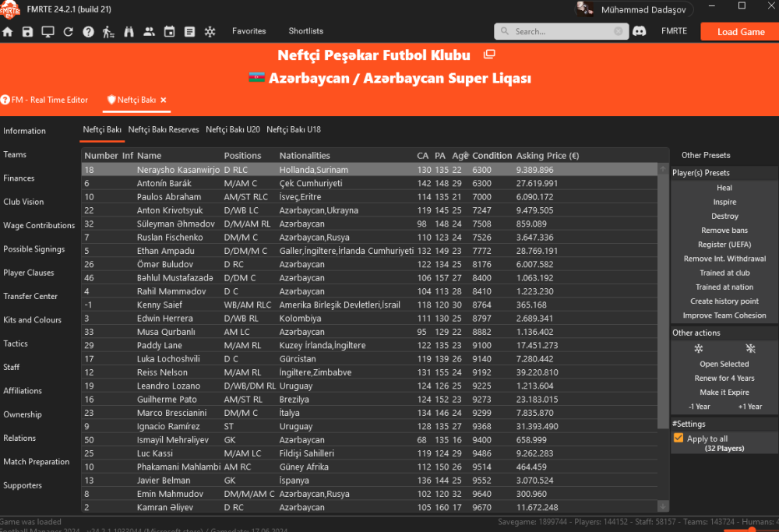Click the Save floppy disk icon
Viewport: 779px width, 532px height.
[x=27, y=32]
